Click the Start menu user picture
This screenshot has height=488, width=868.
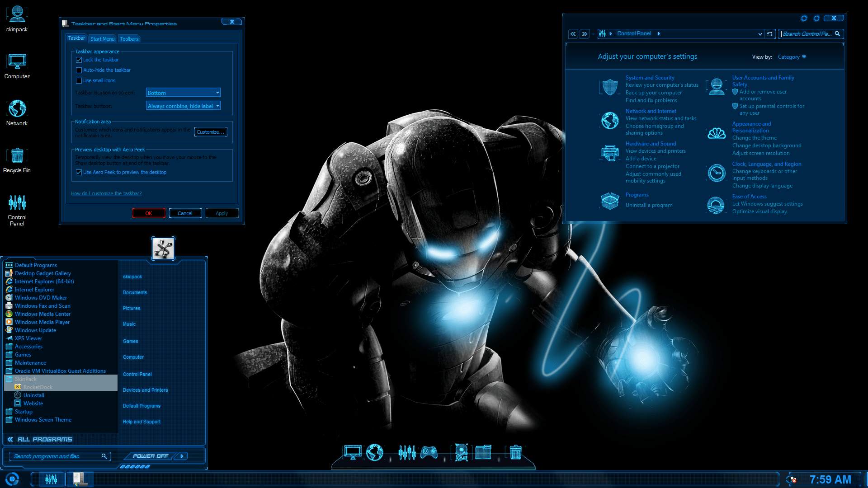tap(163, 248)
